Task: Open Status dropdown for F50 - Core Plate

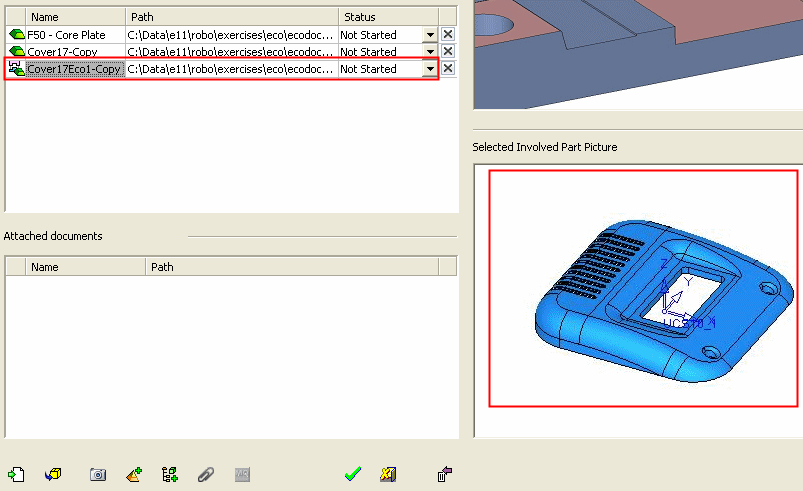Action: (430, 35)
